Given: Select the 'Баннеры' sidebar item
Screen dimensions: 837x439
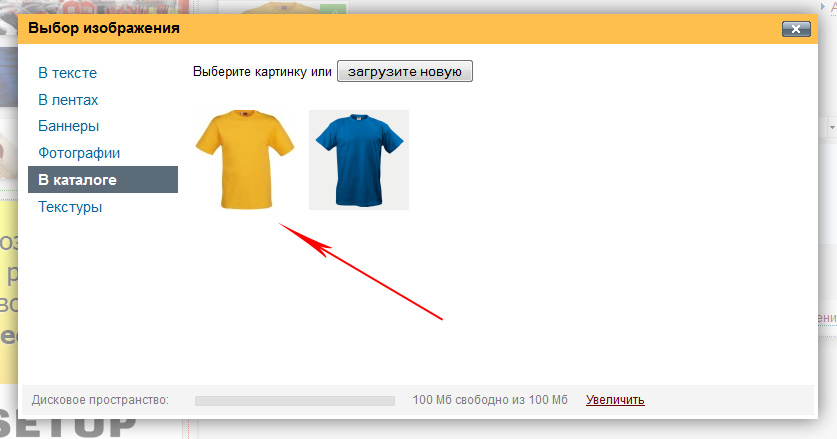Looking at the screenshot, I should tap(68, 126).
